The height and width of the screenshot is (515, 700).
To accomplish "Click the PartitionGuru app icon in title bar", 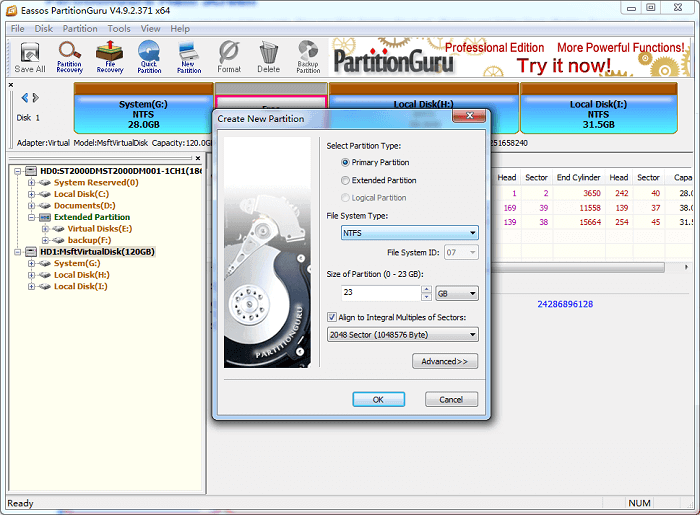I will [12, 10].
